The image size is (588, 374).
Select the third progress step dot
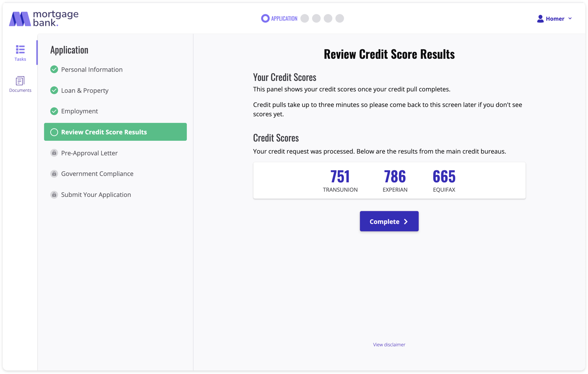pyautogui.click(x=316, y=18)
